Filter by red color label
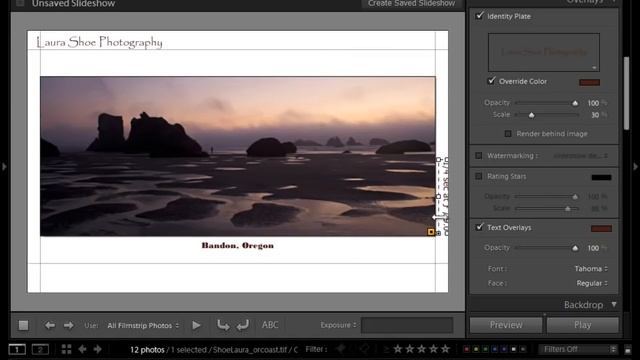Viewport: 640px width, 360px height. click(x=467, y=349)
